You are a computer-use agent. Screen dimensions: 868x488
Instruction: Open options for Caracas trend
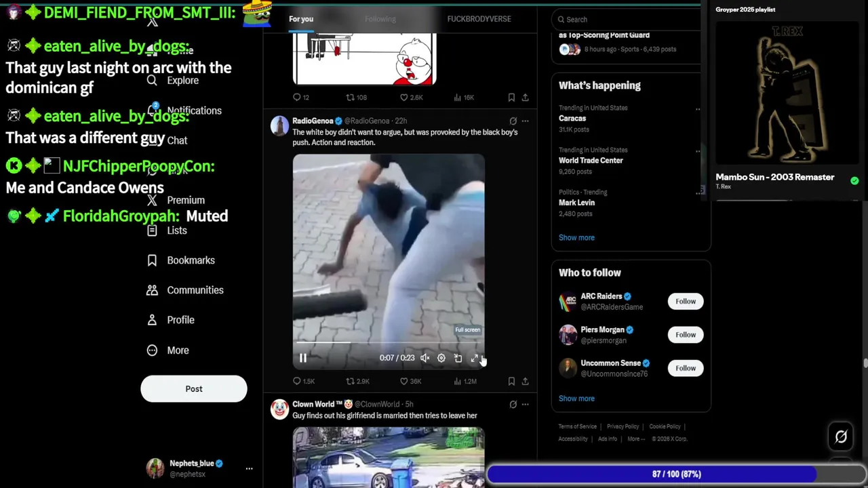(x=698, y=108)
